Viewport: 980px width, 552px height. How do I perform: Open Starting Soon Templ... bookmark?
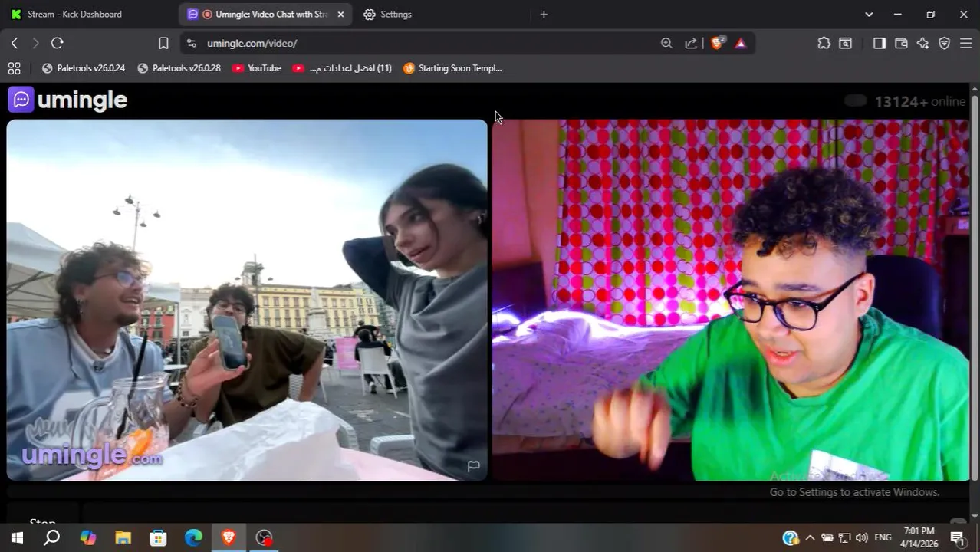click(x=452, y=68)
